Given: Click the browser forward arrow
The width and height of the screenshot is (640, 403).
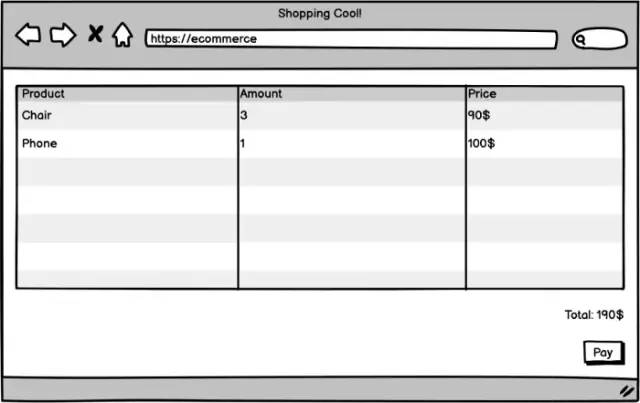Looking at the screenshot, I should pyautogui.click(x=62, y=36).
